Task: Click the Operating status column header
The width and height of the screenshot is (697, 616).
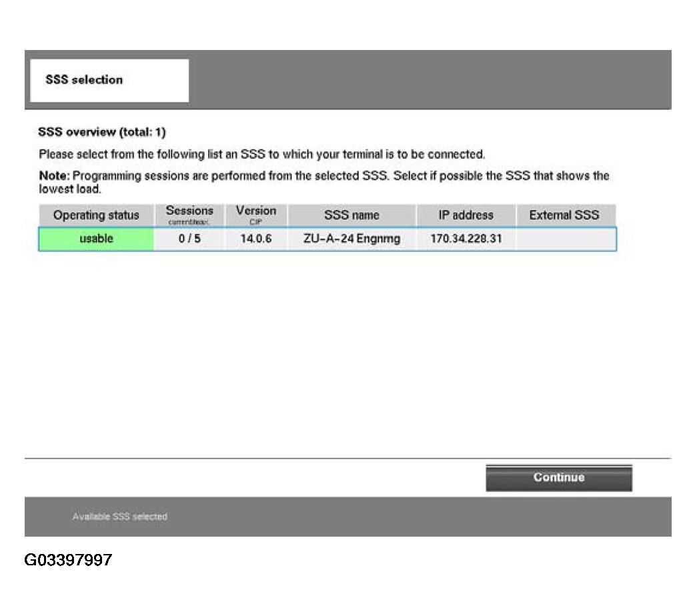Action: click(96, 215)
